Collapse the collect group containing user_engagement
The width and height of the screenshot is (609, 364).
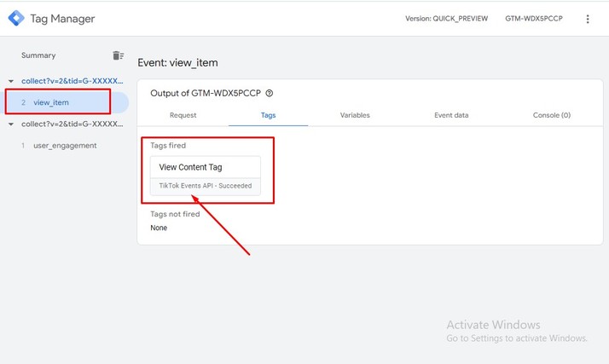click(11, 124)
